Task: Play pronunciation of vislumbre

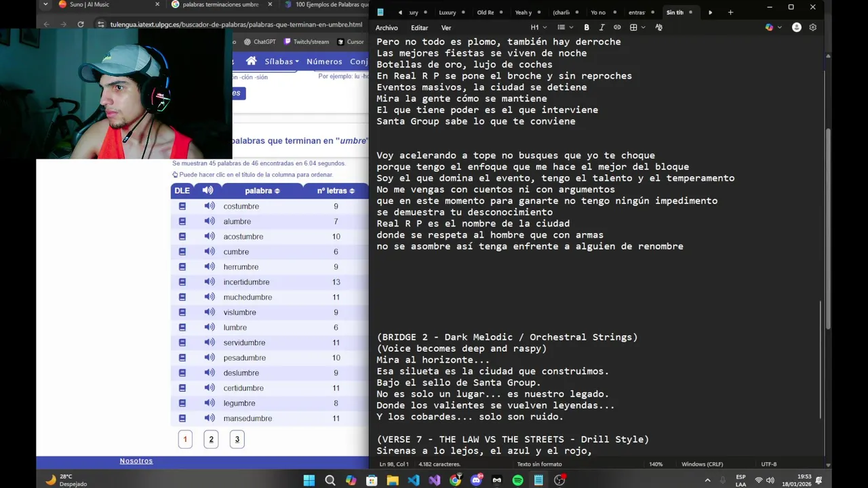Action: [210, 312]
